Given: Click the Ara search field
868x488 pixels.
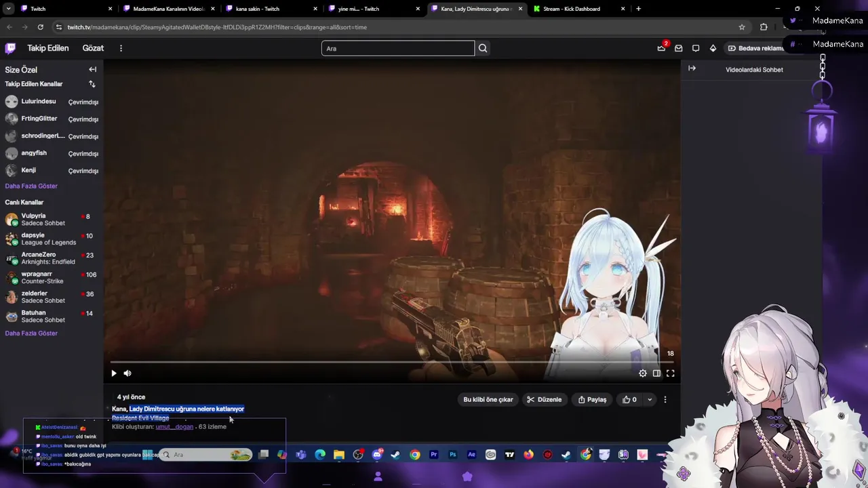Looking at the screenshot, I should 398,48.
